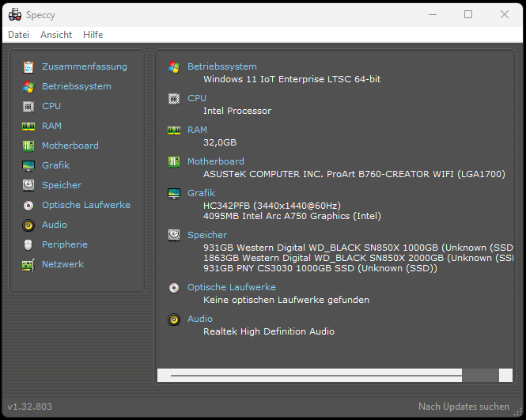Click the '931GB Western Digital WD_BLACK SN850X' line

[358, 248]
